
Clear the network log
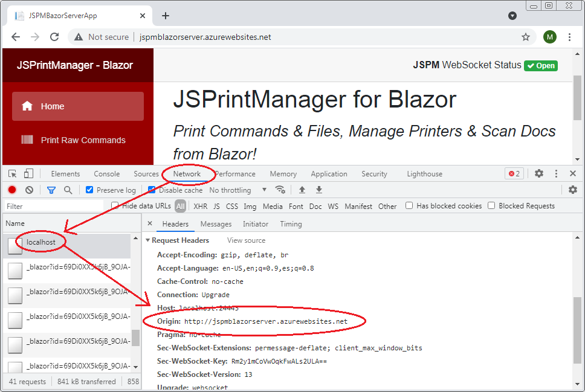(x=29, y=190)
